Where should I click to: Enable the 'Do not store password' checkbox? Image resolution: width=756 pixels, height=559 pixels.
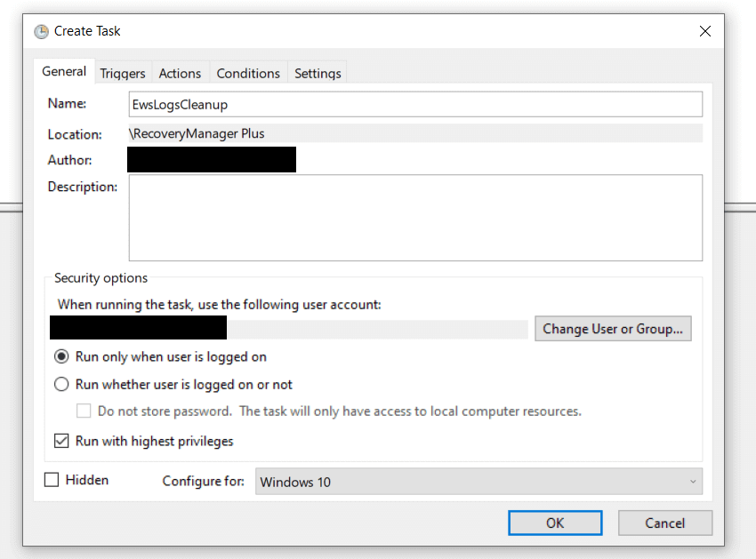84,411
